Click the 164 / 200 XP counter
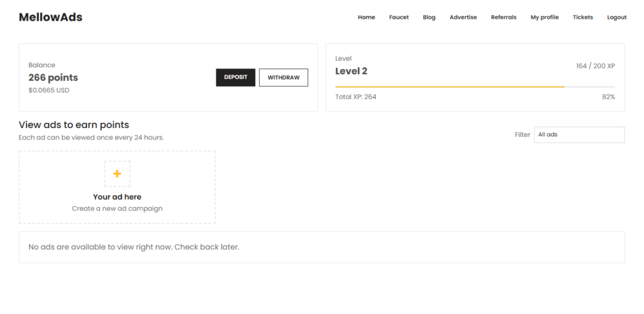Viewport: 644px width, 314px height. (595, 66)
